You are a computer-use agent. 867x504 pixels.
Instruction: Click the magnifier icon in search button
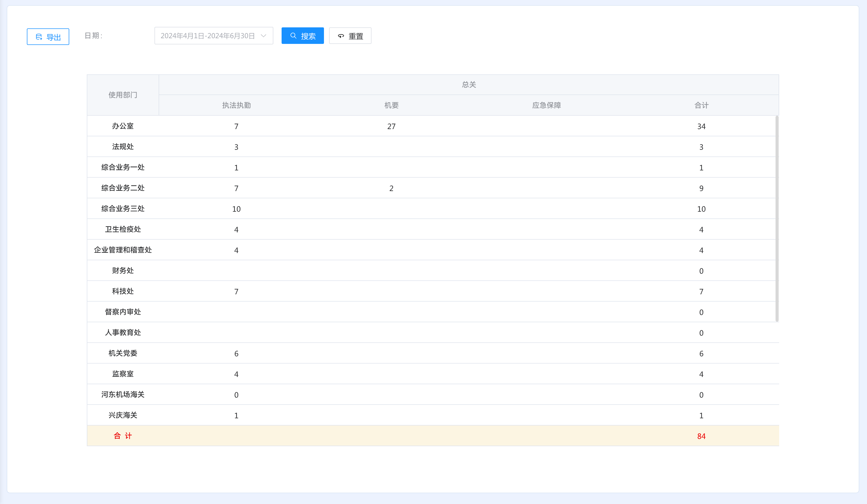[293, 36]
